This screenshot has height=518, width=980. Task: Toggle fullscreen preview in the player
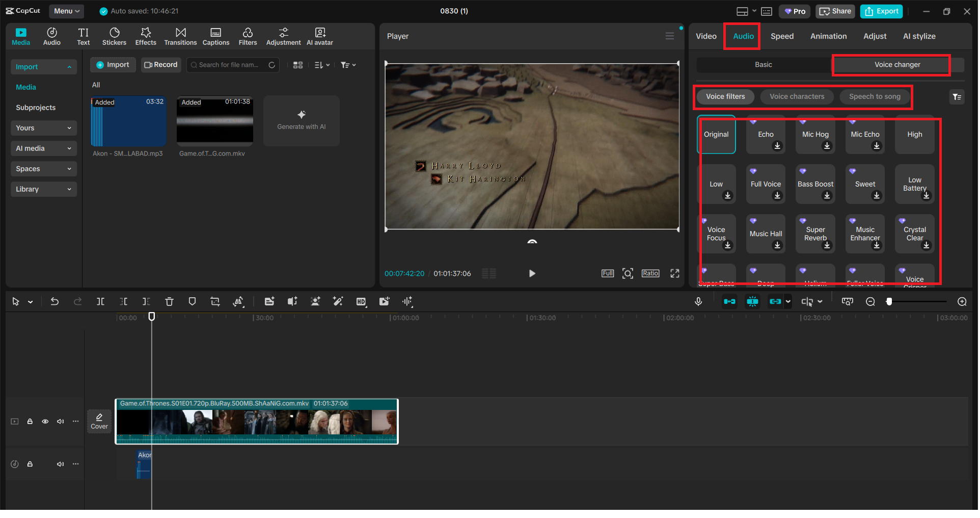tap(675, 274)
